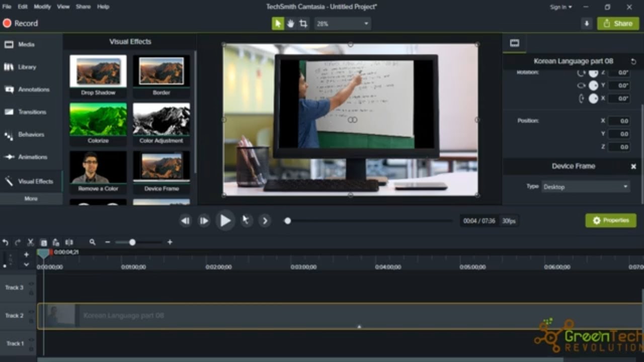Screen dimensions: 644x362
Task: Open the Device Frame Type Desktop dropdown
Action: coord(586,187)
